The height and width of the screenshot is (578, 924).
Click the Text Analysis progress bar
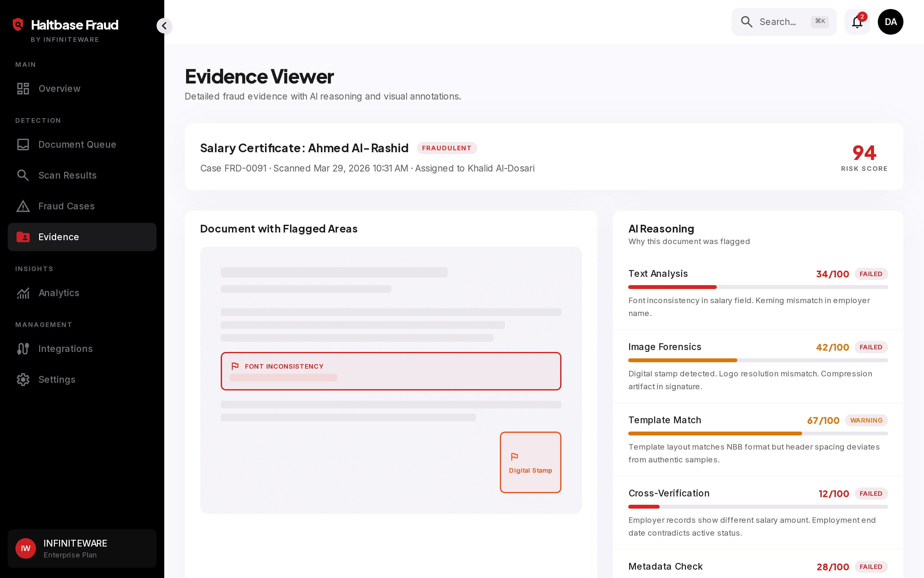point(758,287)
